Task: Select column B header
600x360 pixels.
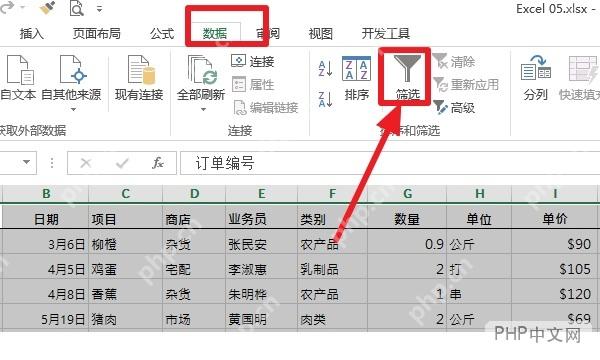Action: pyautogui.click(x=46, y=194)
